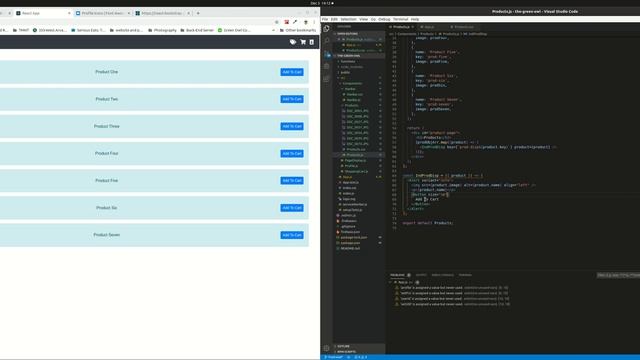Open the Serious Eats bookmark

[87, 30]
